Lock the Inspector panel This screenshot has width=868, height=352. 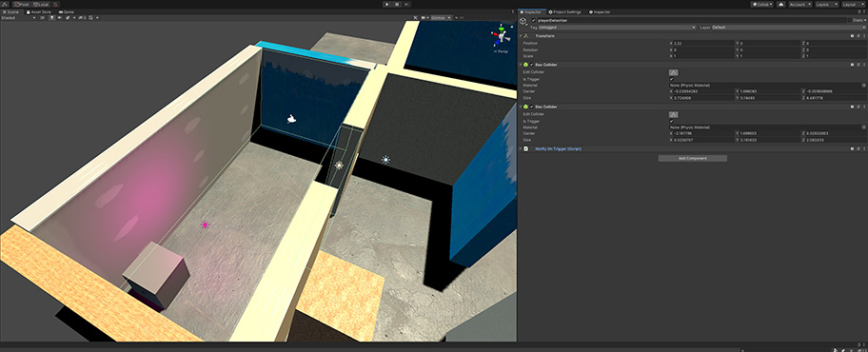858,11
